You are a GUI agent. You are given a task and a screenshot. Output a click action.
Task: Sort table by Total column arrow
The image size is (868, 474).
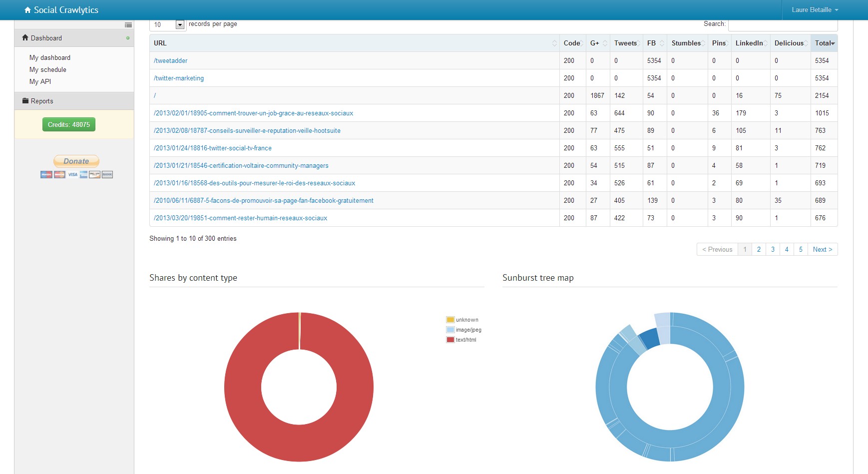(833, 43)
